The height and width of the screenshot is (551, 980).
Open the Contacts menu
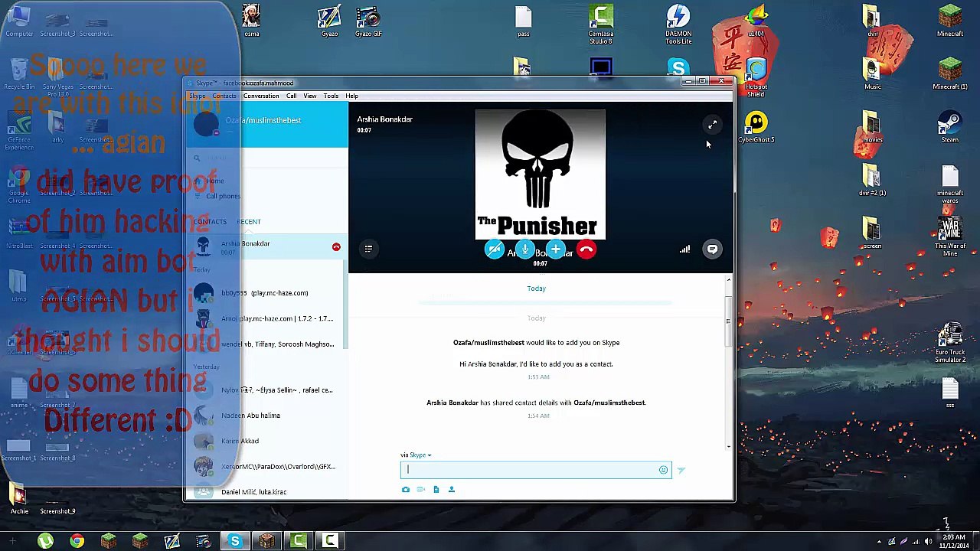click(x=224, y=96)
